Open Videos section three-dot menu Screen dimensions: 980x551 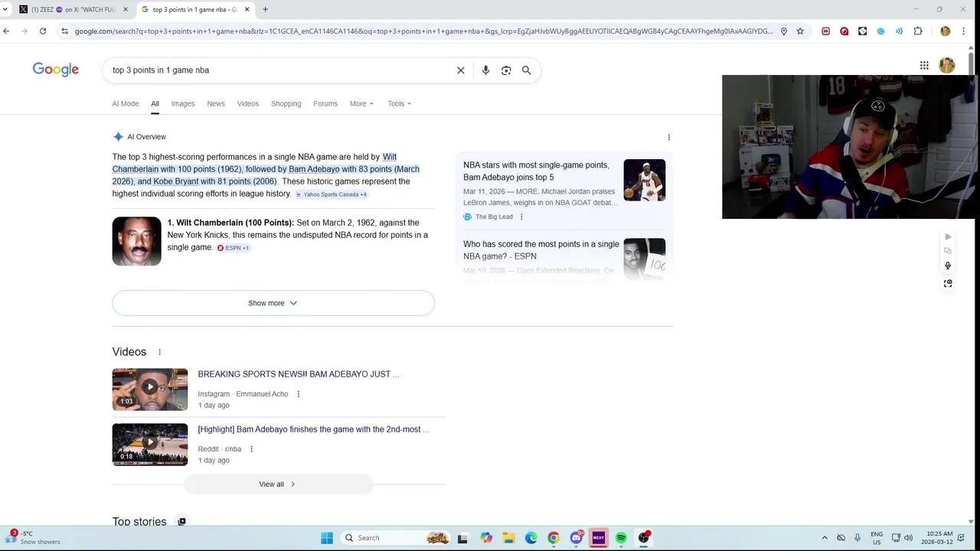(159, 352)
